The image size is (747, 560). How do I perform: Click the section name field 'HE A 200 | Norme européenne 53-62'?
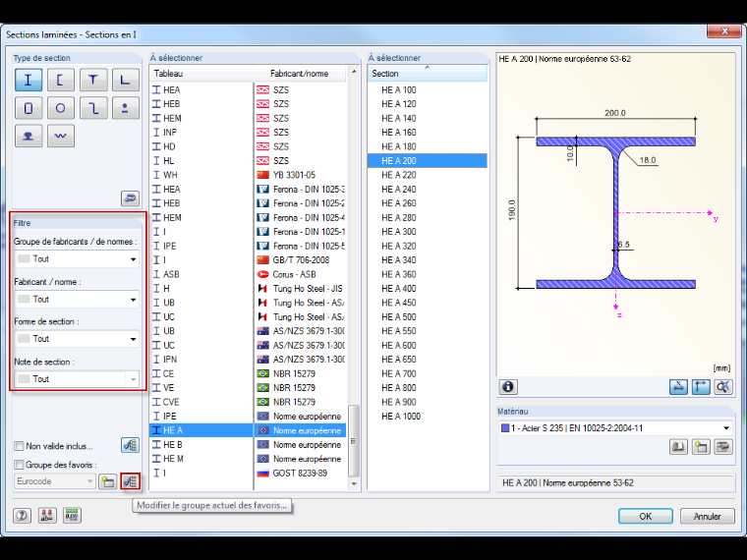click(x=615, y=482)
